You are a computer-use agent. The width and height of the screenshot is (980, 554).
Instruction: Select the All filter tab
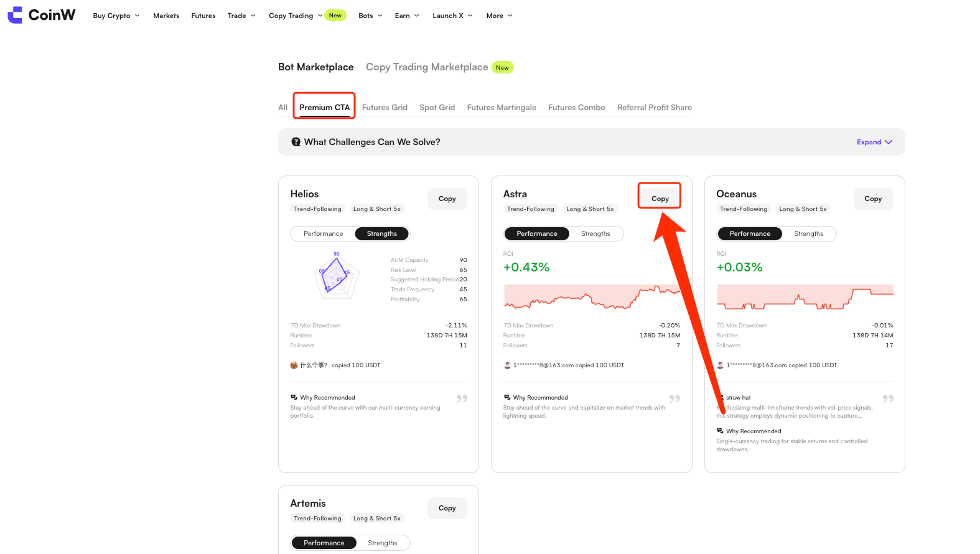(x=283, y=107)
